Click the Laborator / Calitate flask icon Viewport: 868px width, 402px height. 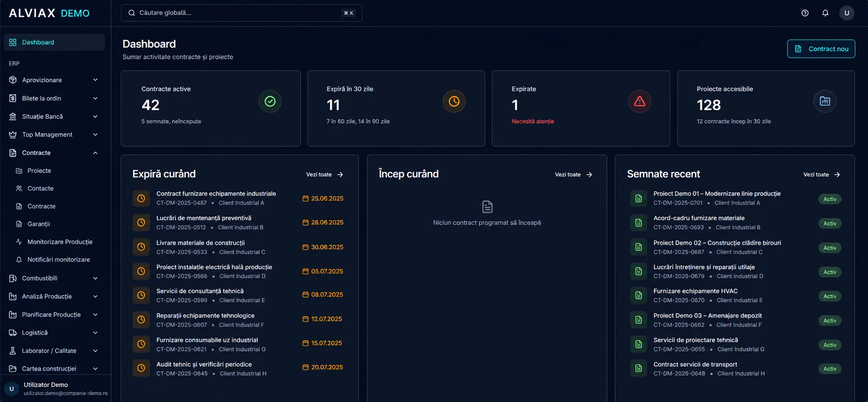pyautogui.click(x=13, y=351)
